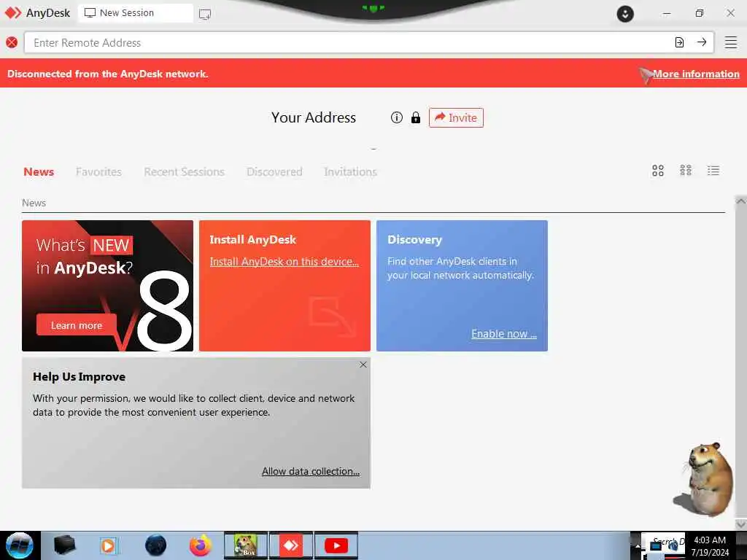Image resolution: width=747 pixels, height=560 pixels.
Task: Switch to the Discovered tab
Action: (x=274, y=172)
